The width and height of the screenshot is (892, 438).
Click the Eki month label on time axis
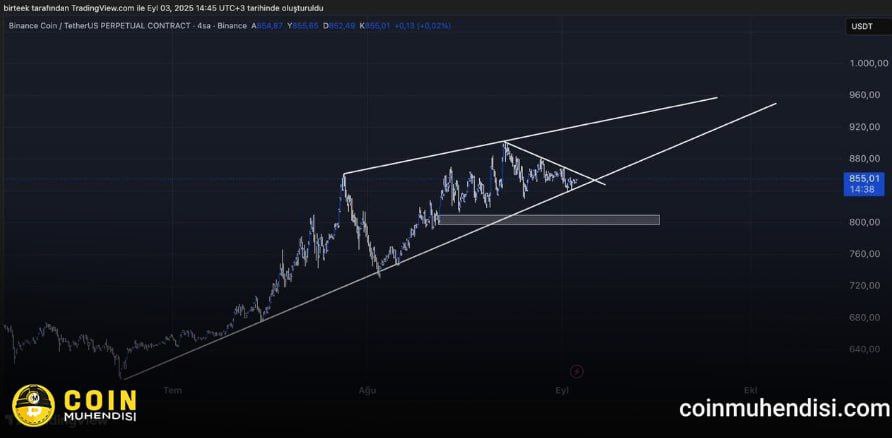tap(750, 390)
